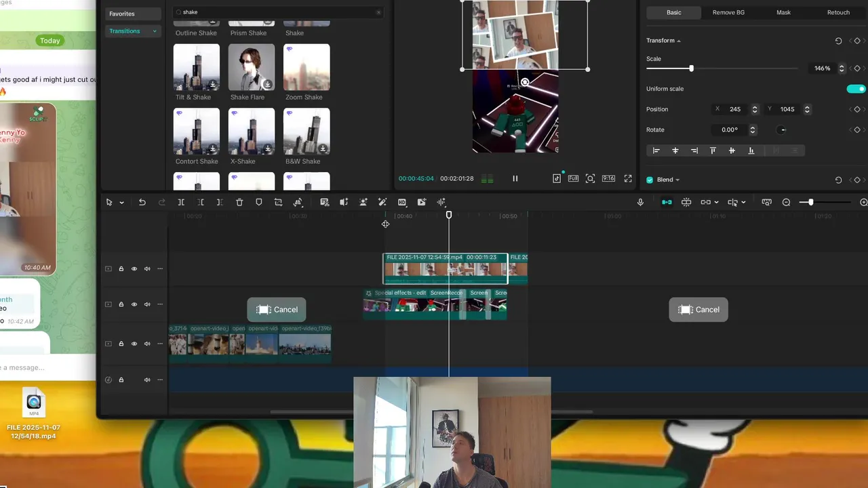Click the timeline zoom out magnifier

click(787, 202)
